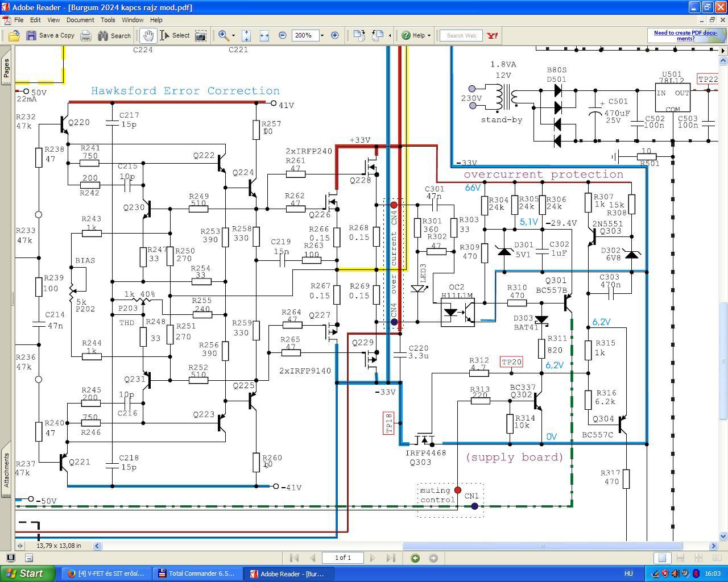Click the Fit Width icon
This screenshot has height=582, width=728.
click(x=264, y=35)
